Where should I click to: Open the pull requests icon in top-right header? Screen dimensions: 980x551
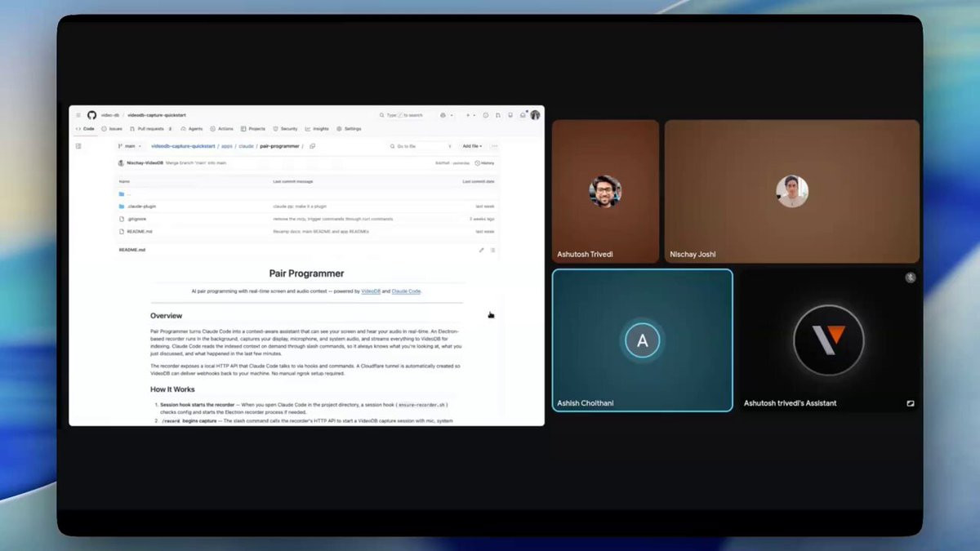[x=498, y=115]
